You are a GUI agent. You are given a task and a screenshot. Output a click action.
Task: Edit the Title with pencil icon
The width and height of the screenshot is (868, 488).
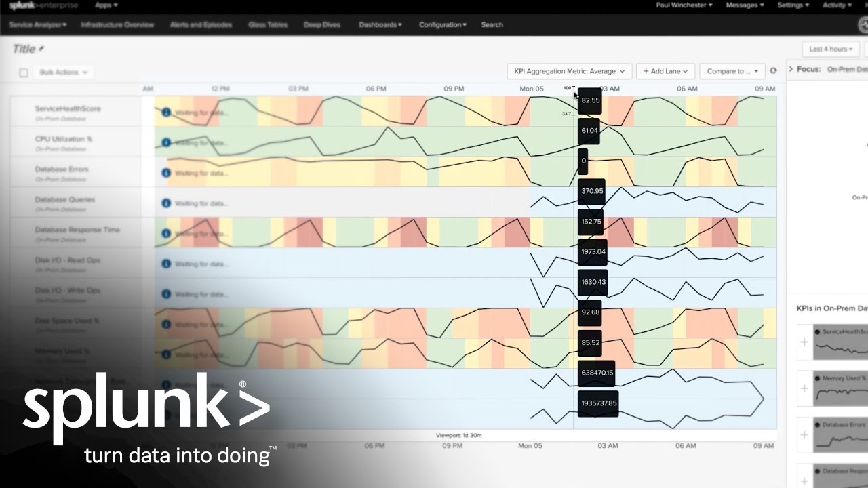point(41,49)
